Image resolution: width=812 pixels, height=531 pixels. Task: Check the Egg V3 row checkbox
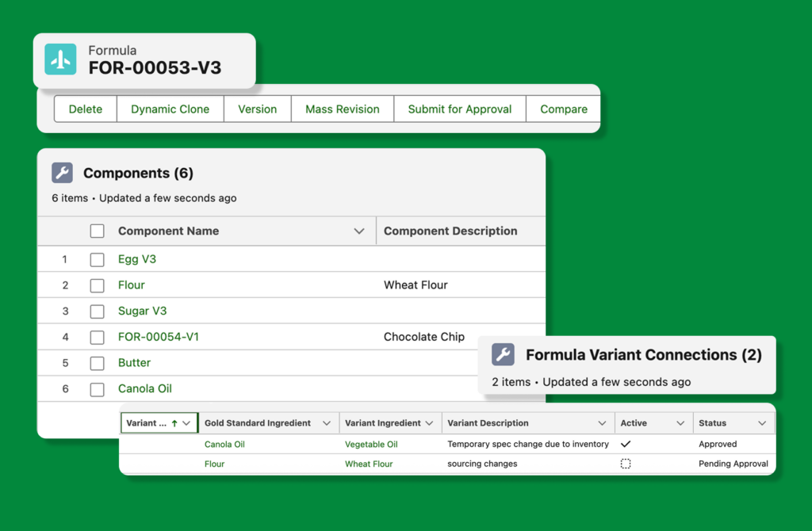coord(97,259)
